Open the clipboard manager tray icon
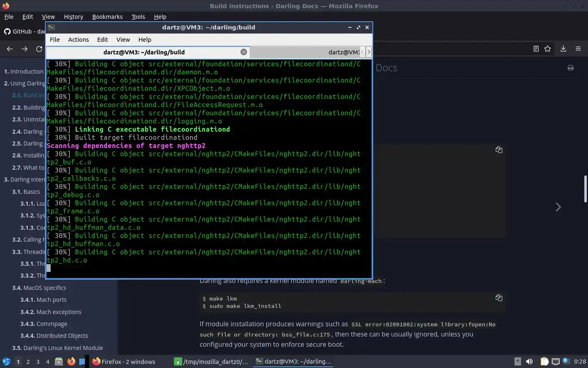 coord(544,361)
